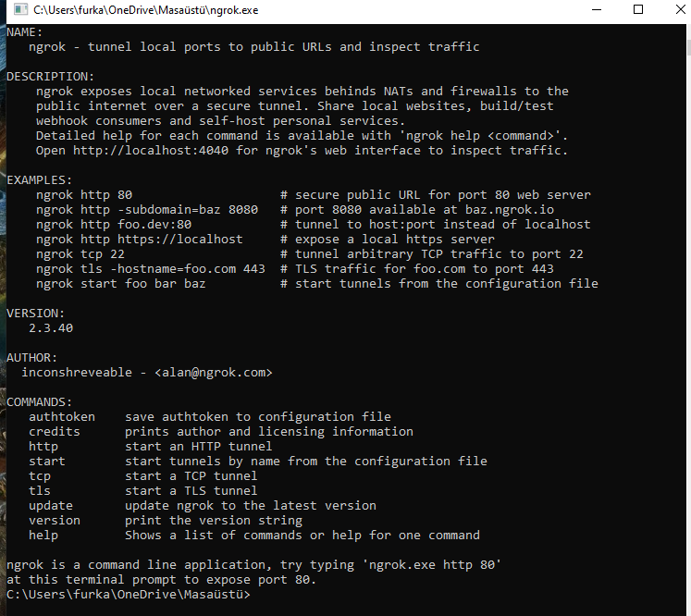The width and height of the screenshot is (691, 616).
Task: Click the help command in COMMANDS list
Action: click(43, 536)
